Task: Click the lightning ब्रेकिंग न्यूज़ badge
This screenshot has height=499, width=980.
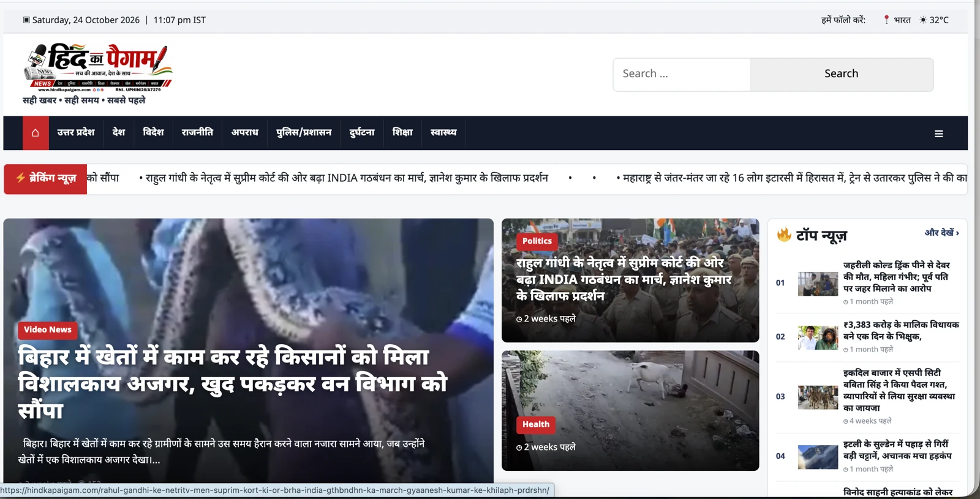Action: pos(45,178)
